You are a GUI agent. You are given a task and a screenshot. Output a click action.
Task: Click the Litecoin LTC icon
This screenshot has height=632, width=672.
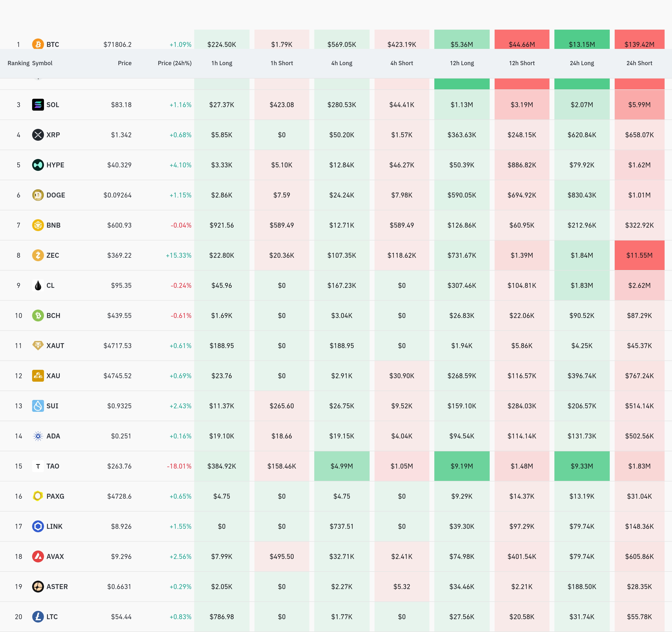click(38, 616)
